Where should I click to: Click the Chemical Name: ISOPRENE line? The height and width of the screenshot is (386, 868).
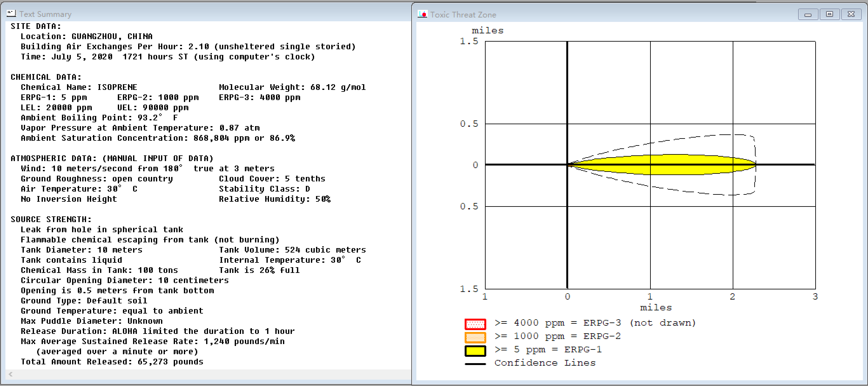click(x=79, y=87)
